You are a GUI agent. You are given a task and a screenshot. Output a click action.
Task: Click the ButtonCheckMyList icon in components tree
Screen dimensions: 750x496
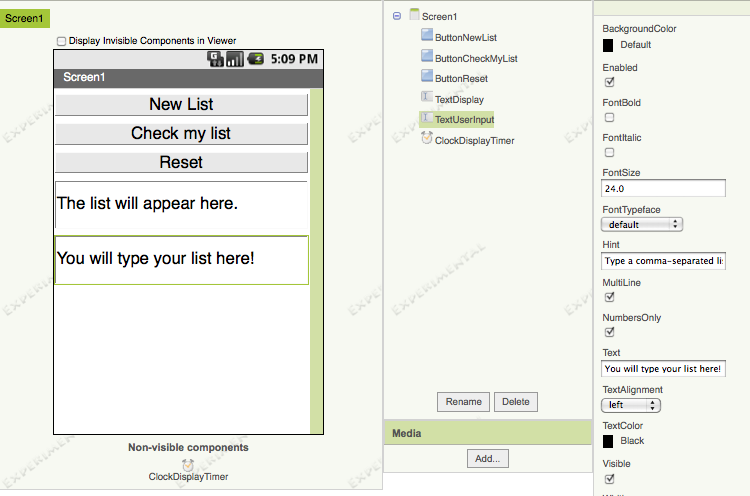[x=427, y=58]
